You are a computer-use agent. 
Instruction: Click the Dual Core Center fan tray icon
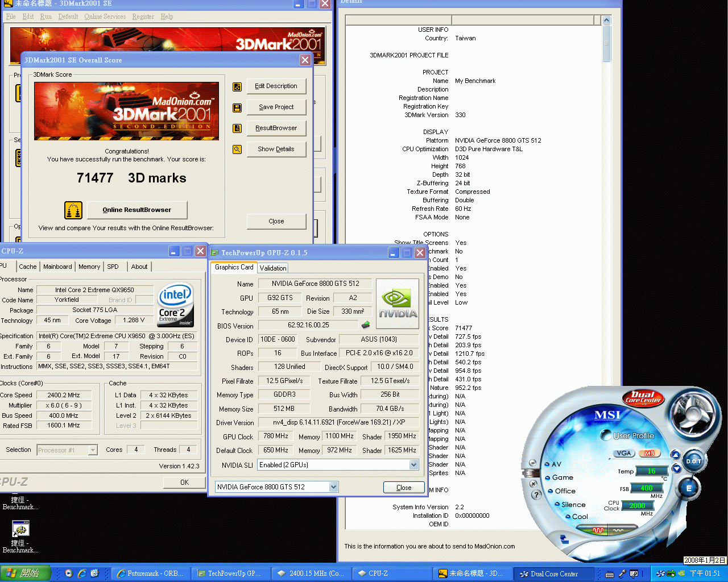click(x=660, y=573)
